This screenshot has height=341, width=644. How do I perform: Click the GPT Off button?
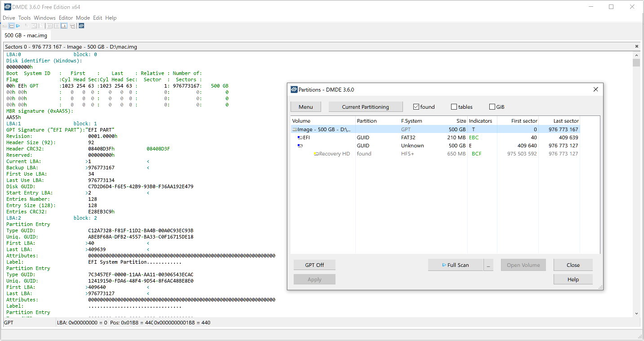click(x=314, y=265)
